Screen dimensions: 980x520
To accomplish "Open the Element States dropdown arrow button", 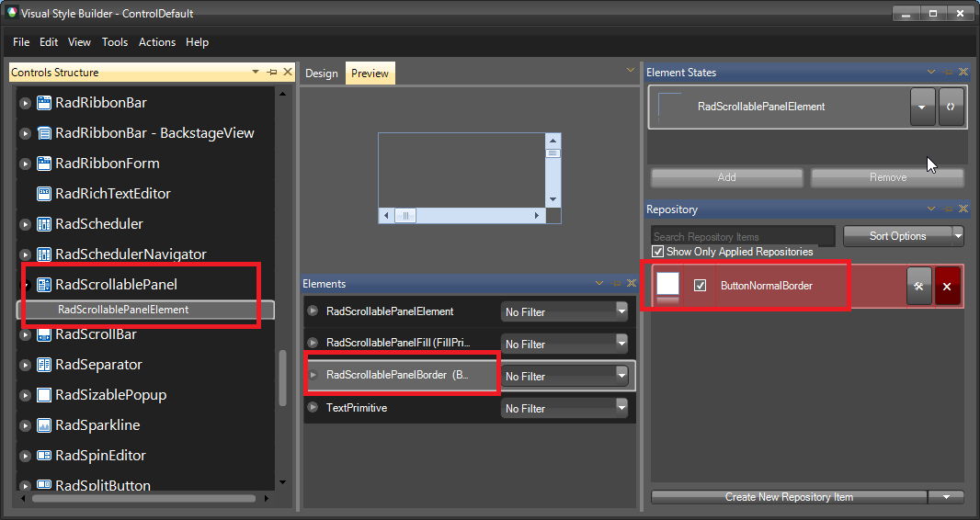I will (x=922, y=107).
